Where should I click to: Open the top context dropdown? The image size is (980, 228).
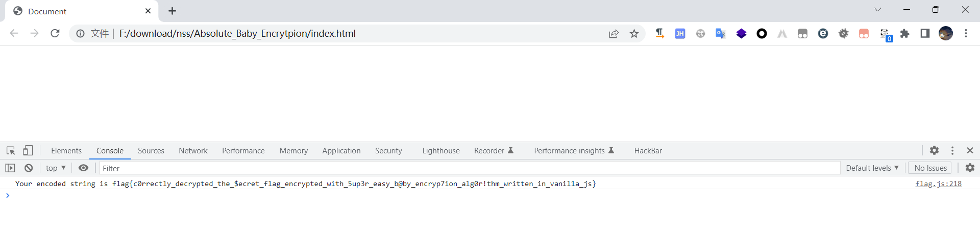coord(56,168)
